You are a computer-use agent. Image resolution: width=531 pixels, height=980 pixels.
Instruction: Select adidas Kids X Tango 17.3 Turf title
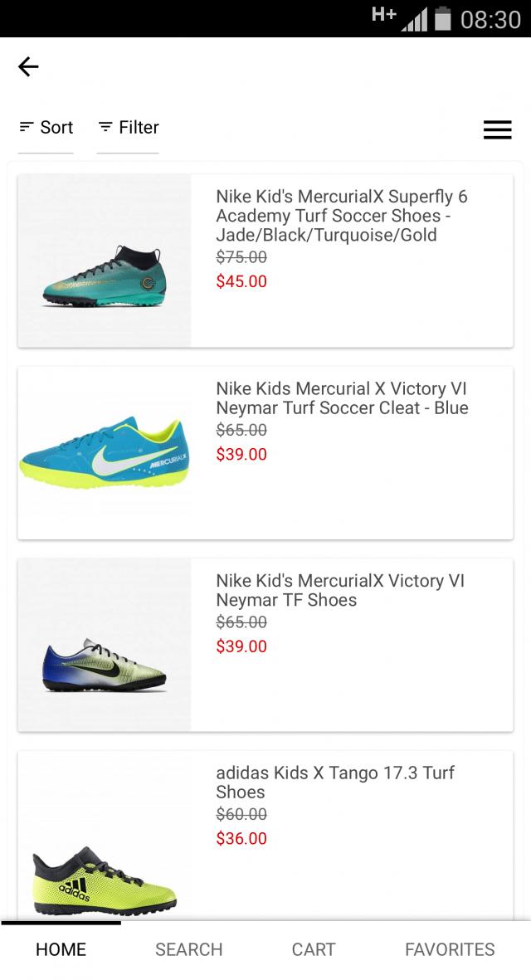(335, 783)
